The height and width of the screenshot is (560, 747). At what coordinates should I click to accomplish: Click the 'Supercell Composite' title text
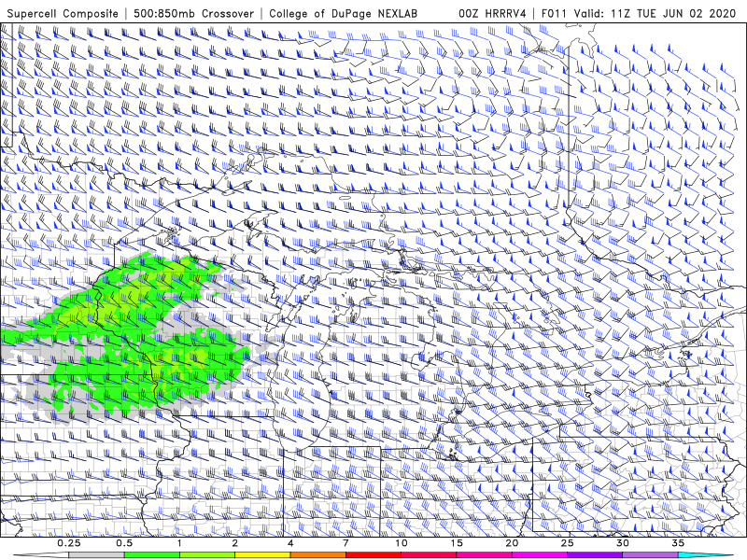63,14
